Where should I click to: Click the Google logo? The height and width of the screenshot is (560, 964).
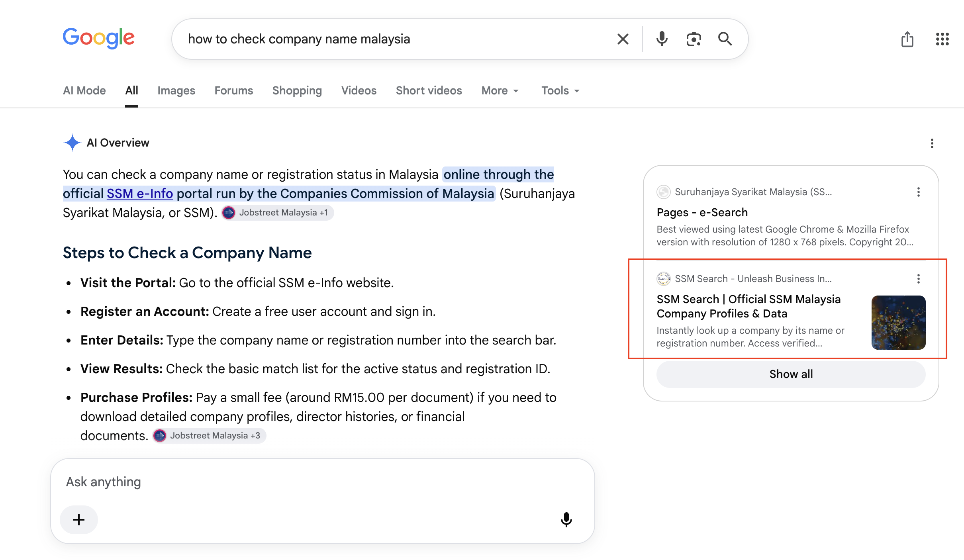[x=99, y=38]
